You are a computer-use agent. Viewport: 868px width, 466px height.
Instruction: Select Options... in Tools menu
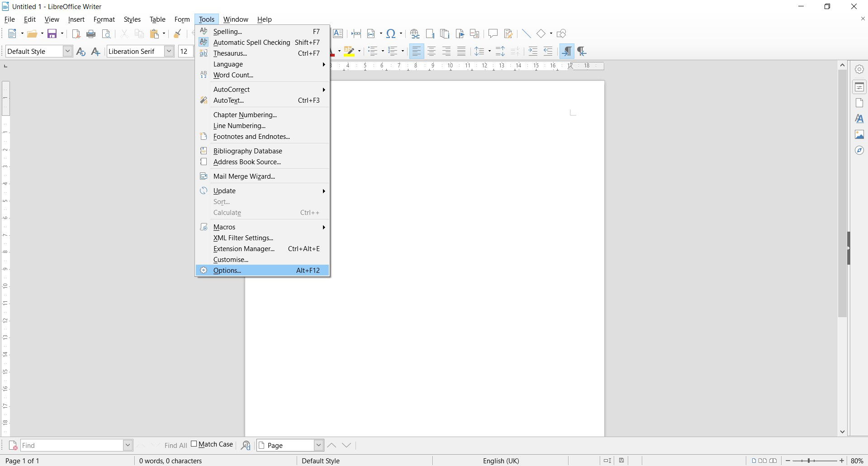click(x=262, y=271)
